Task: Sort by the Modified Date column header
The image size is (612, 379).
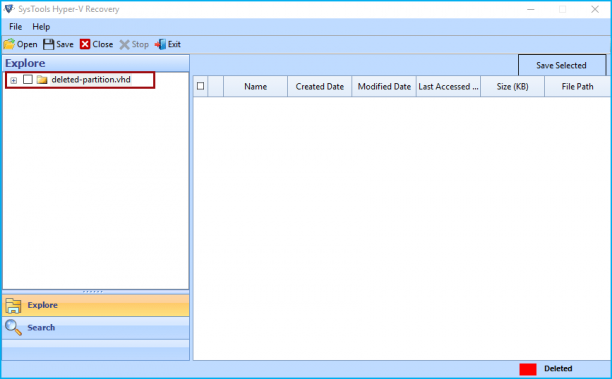Action: pyautogui.click(x=384, y=86)
